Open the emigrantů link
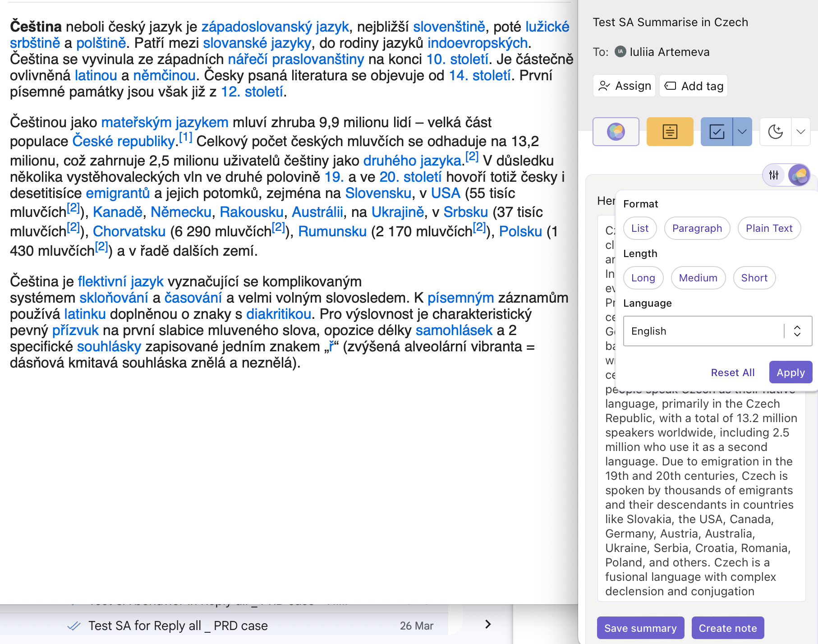818x644 pixels. coord(118,193)
